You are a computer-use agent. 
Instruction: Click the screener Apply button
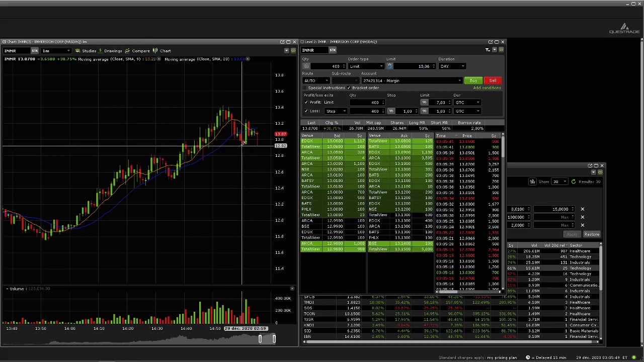[x=573, y=235]
